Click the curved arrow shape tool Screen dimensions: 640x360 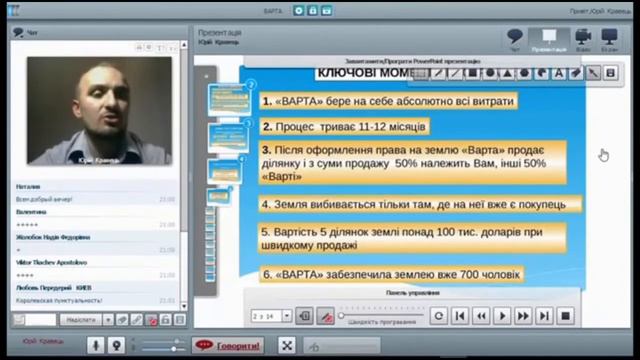542,73
